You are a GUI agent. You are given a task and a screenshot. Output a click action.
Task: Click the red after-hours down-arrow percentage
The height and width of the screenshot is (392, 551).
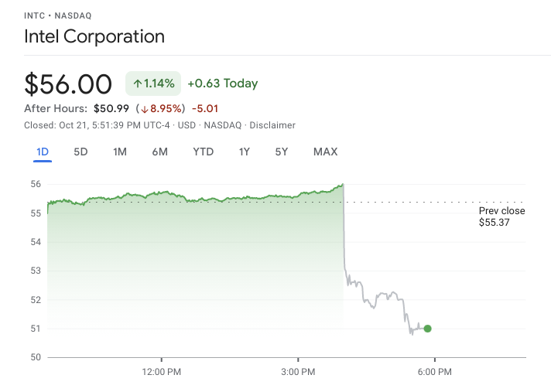click(x=163, y=108)
